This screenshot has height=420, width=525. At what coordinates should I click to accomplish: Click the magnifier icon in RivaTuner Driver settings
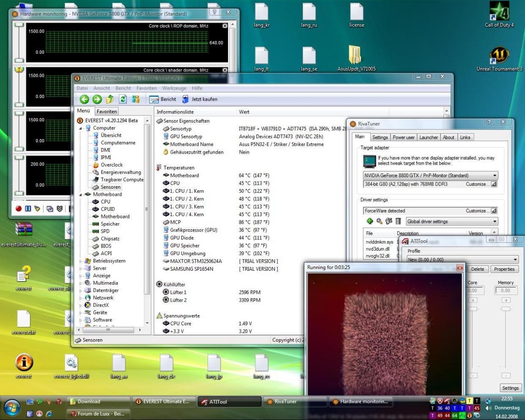[x=379, y=221]
